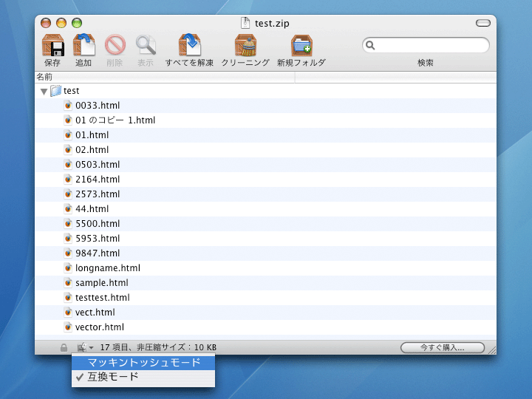532x399 pixels.
Task: Click the 削除 (Delete) toolbar icon
Action: 115,45
